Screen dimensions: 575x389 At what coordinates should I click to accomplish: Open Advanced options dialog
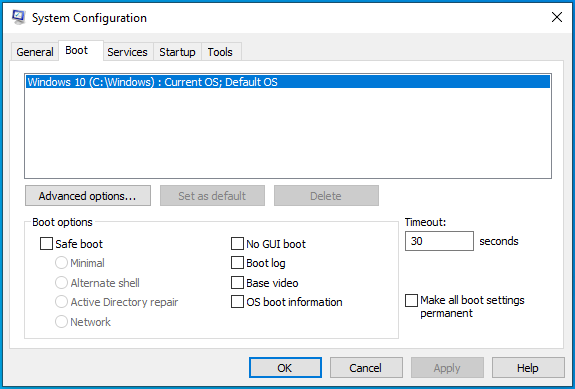coord(88,196)
